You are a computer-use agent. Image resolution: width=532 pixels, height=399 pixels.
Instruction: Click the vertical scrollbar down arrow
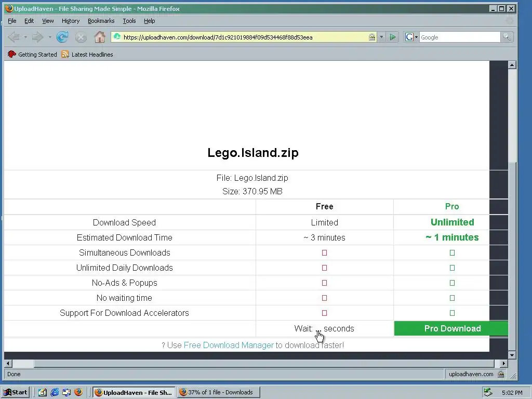512,355
